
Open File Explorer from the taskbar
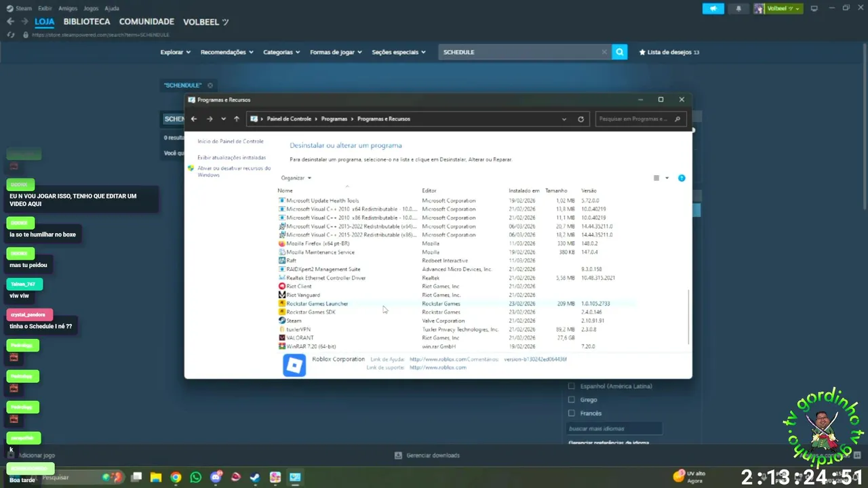[155, 477]
